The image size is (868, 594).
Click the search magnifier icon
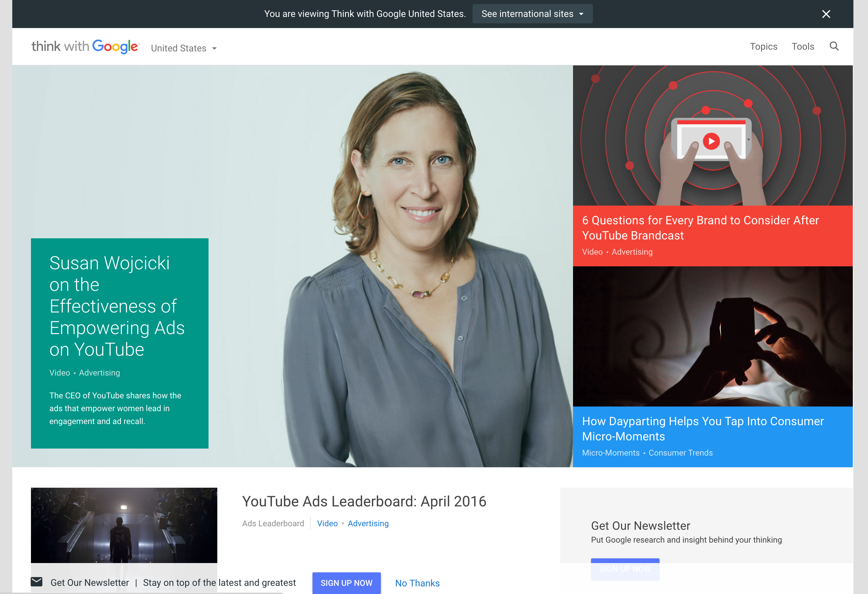coord(834,46)
